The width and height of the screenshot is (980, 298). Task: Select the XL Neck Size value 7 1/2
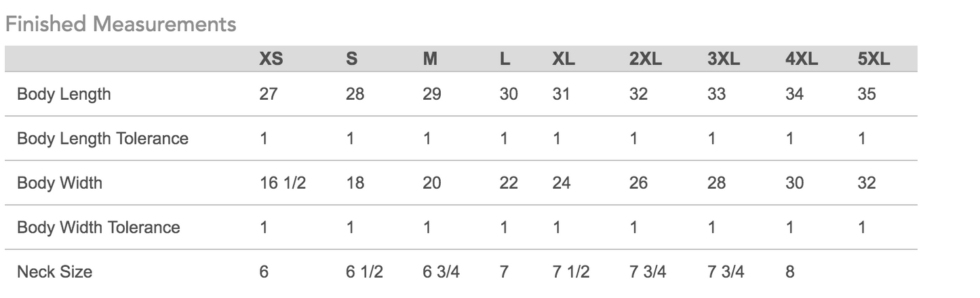[x=570, y=272]
